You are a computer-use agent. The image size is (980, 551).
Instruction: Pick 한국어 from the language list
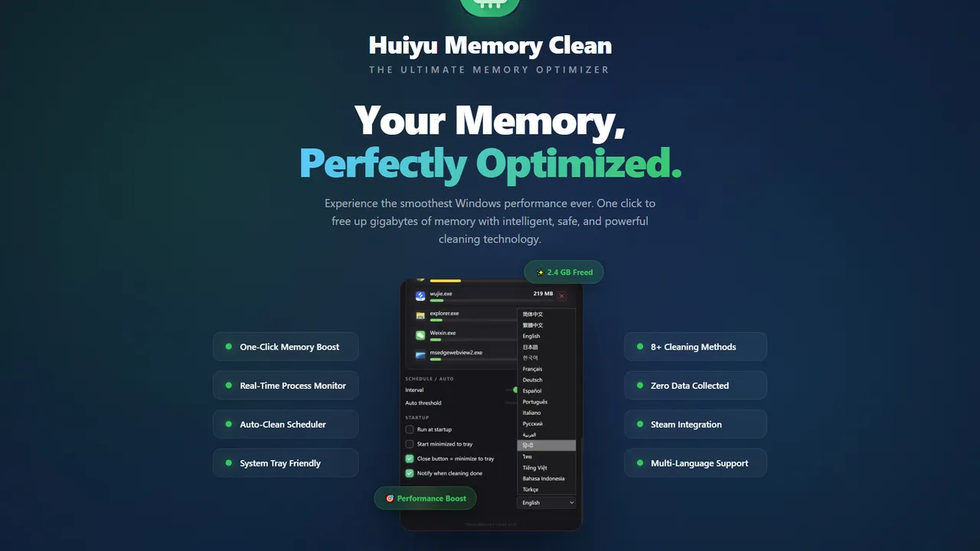coord(547,358)
